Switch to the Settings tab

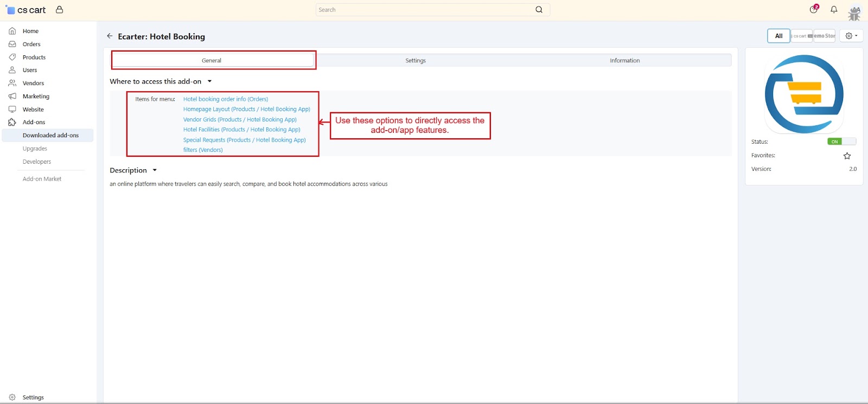coord(416,61)
